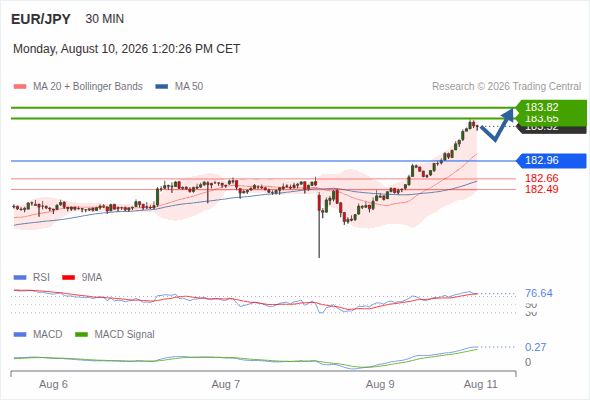Select the 183.82 green resistance label
This screenshot has height=400, width=590.
point(551,107)
